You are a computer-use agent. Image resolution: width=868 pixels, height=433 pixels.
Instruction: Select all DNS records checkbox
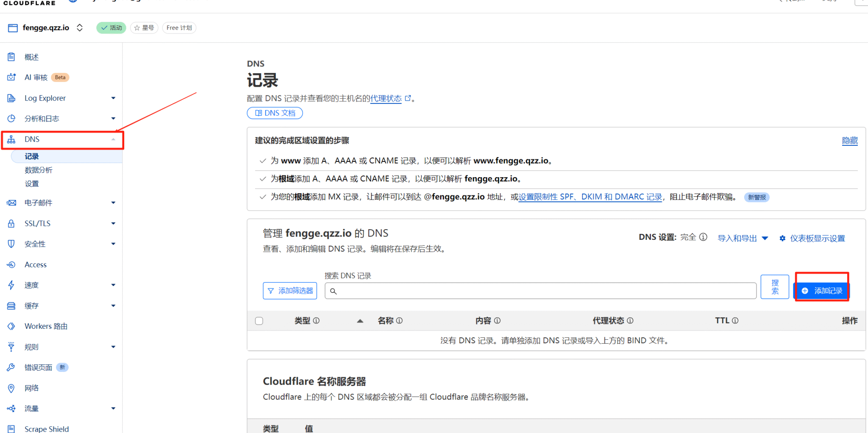[x=259, y=321]
